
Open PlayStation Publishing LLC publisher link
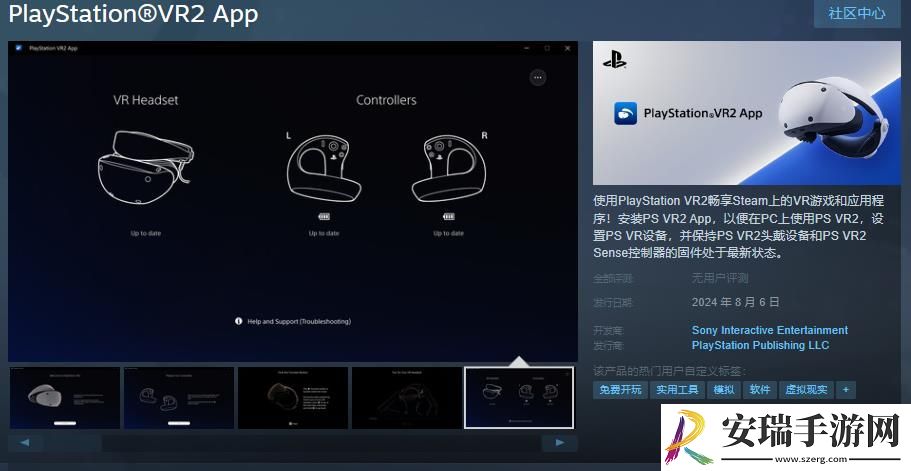(x=761, y=346)
